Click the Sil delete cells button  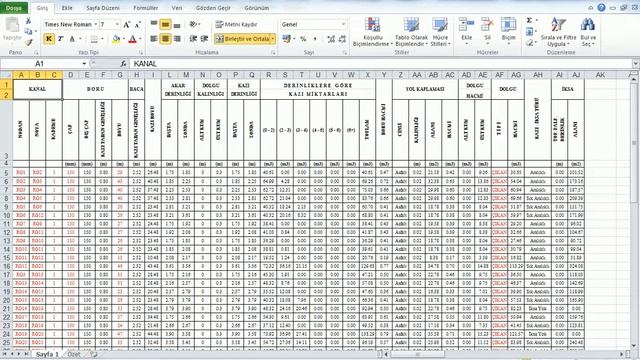pyautogui.click(x=487, y=31)
